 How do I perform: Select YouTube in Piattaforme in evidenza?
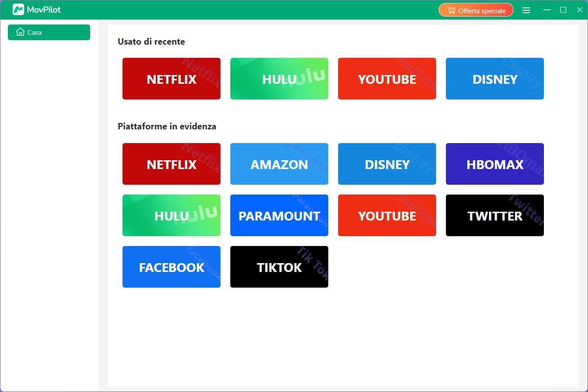coord(387,216)
